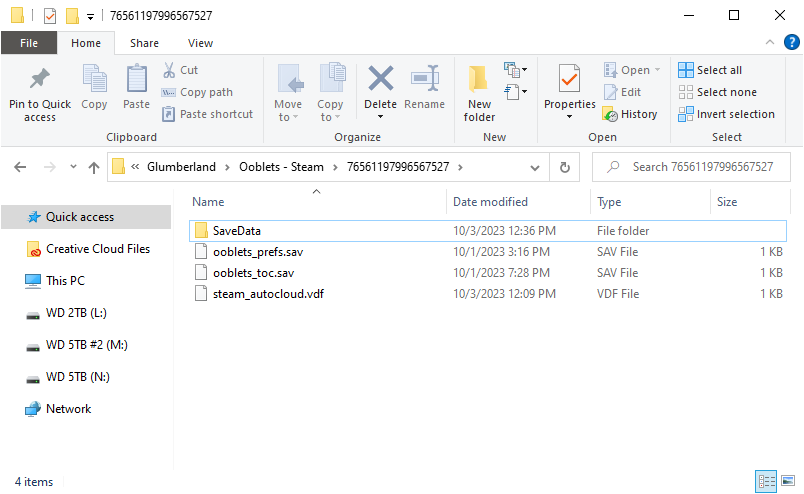Open Customize Quick Access Toolbar dropdown
The image size is (804, 494).
pyautogui.click(x=90, y=17)
